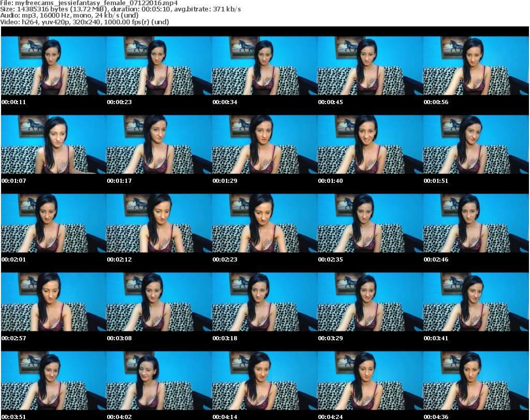Select the thumbnail frame at 00:00:34

(264, 66)
